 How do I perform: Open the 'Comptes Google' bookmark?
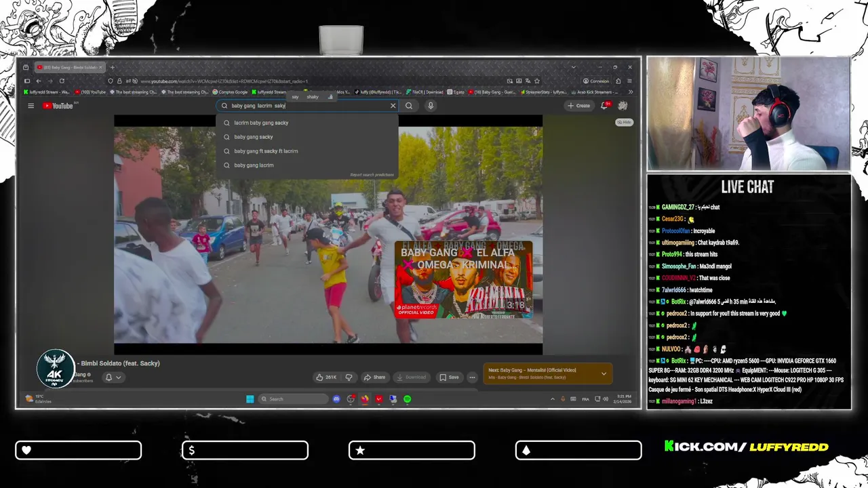(x=231, y=92)
